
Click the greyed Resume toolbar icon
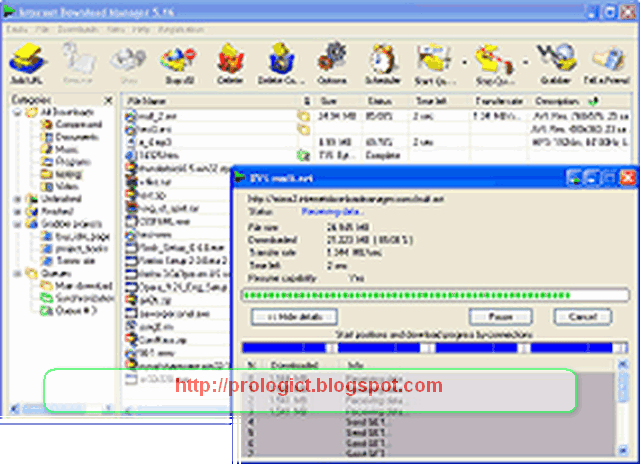tap(78, 63)
